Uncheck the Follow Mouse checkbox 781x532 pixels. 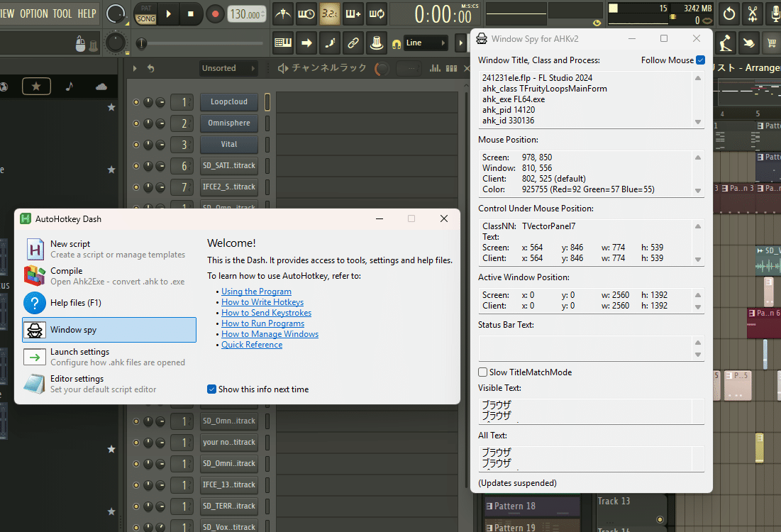click(700, 60)
